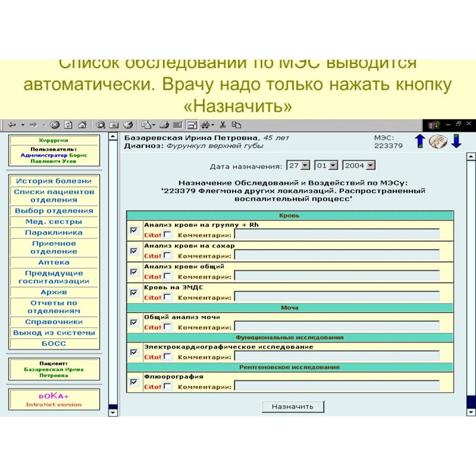Viewport: 476px width, 476px height.
Task: Open the Mail icon dropdown arrow
Action: click(x=154, y=125)
